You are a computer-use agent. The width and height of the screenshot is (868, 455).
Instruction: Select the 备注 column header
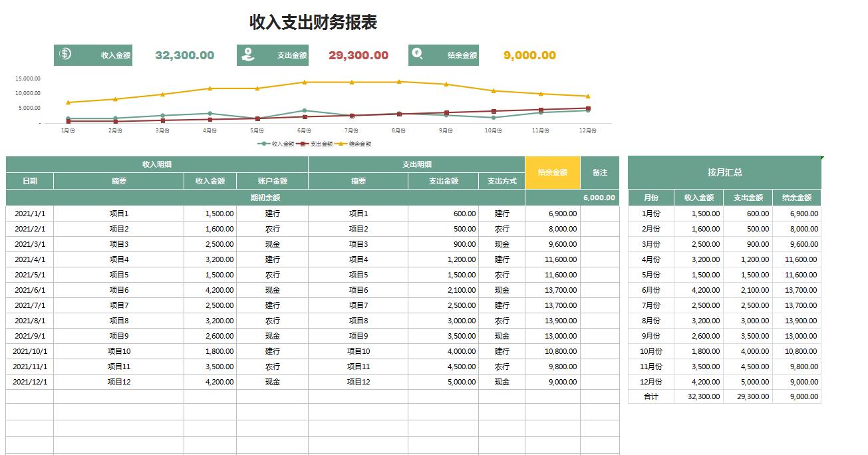tap(601, 172)
